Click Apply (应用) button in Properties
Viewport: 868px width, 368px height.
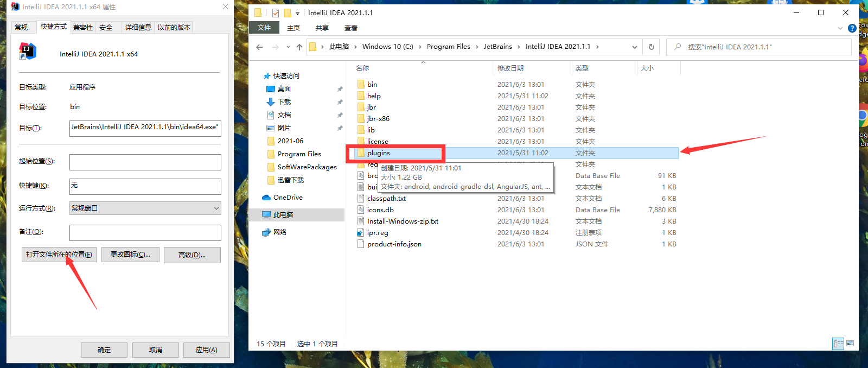coord(206,350)
